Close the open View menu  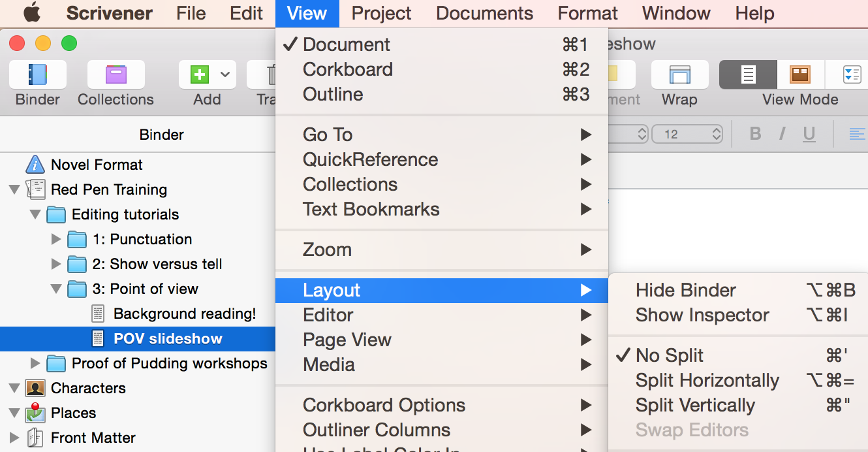click(307, 13)
